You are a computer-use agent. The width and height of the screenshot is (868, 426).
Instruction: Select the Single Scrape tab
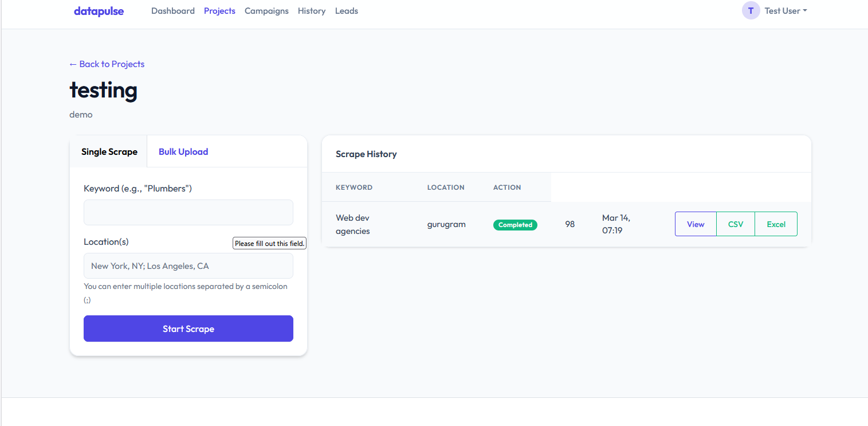tap(109, 151)
